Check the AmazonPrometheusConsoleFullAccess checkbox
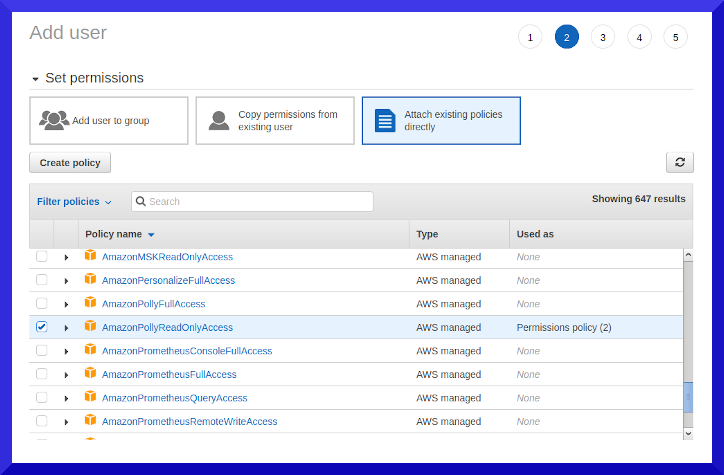This screenshot has width=724, height=475. pos(42,350)
